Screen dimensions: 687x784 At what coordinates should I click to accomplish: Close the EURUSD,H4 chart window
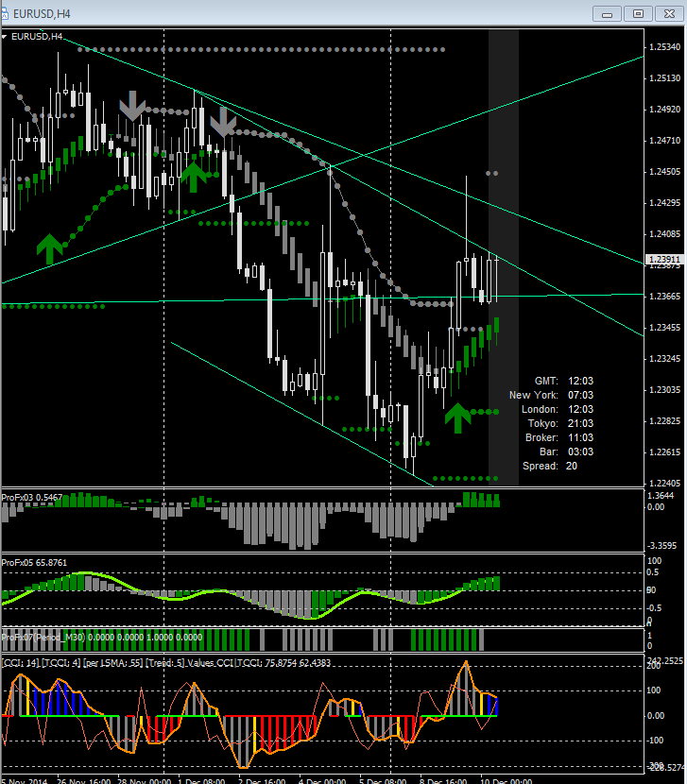pos(667,13)
